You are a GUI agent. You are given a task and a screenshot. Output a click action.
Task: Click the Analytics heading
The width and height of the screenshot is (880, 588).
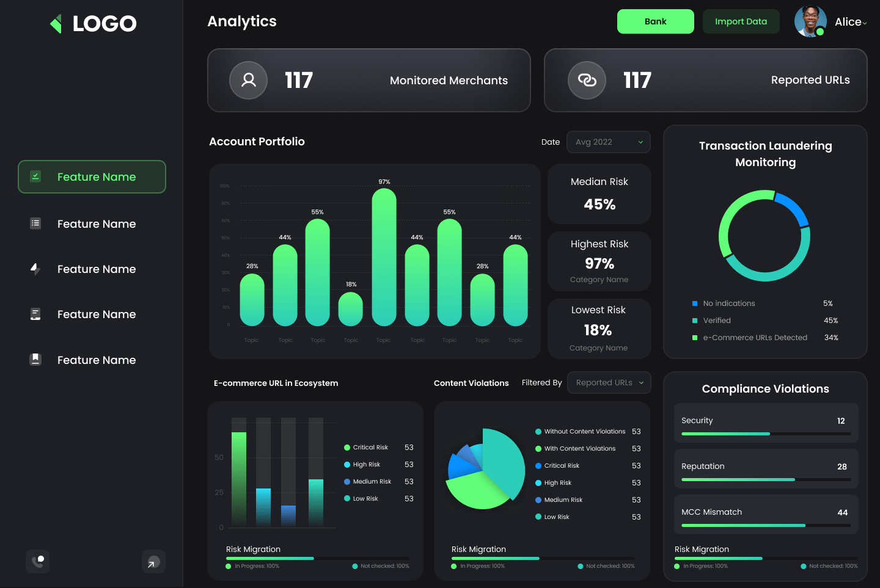[241, 21]
